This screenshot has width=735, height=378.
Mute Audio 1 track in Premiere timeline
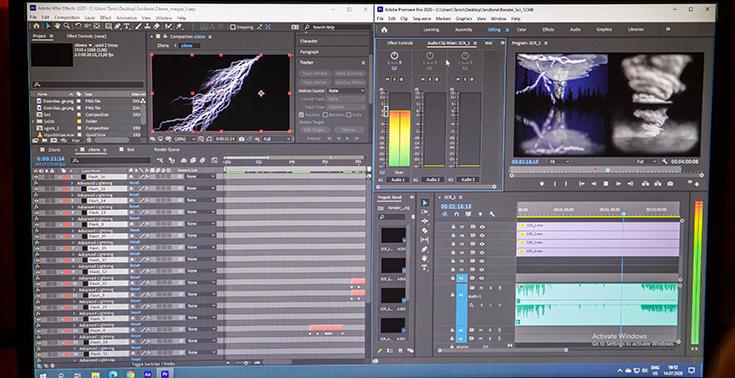click(x=481, y=287)
